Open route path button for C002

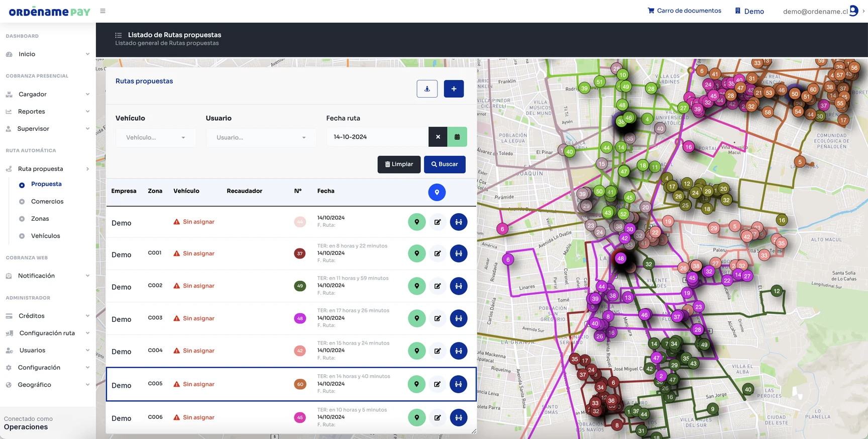coord(459,286)
